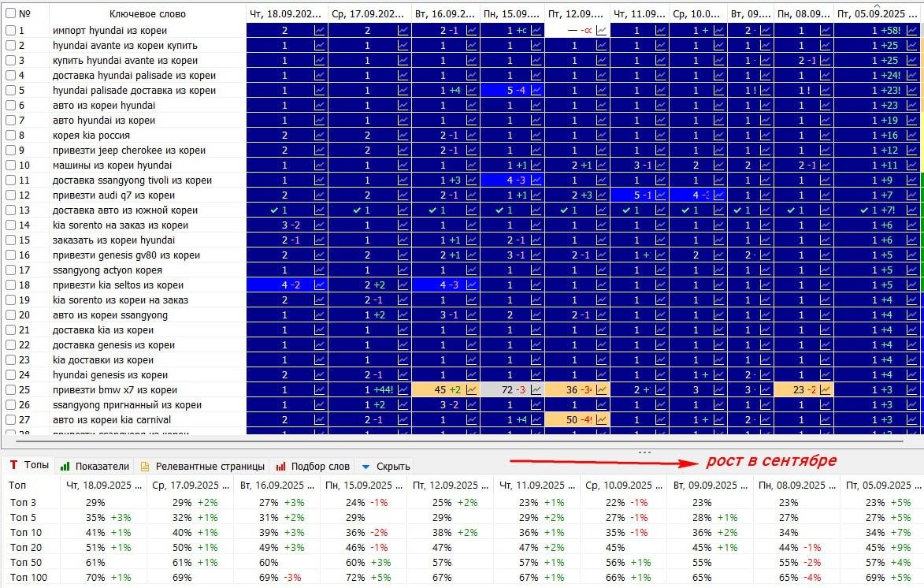Check row 27 'авто из кореи kia carnival' box
Image resolution: width=924 pixels, height=588 pixels.
(x=10, y=420)
